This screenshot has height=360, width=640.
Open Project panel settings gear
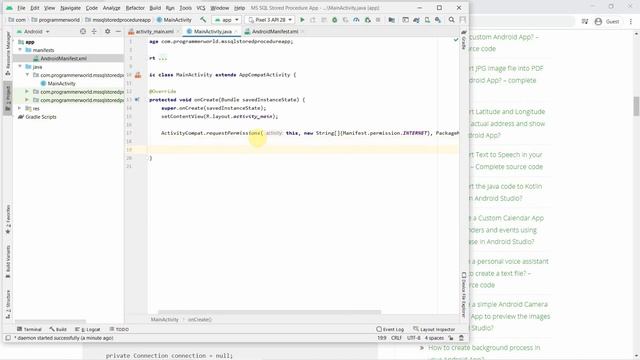tap(107, 31)
